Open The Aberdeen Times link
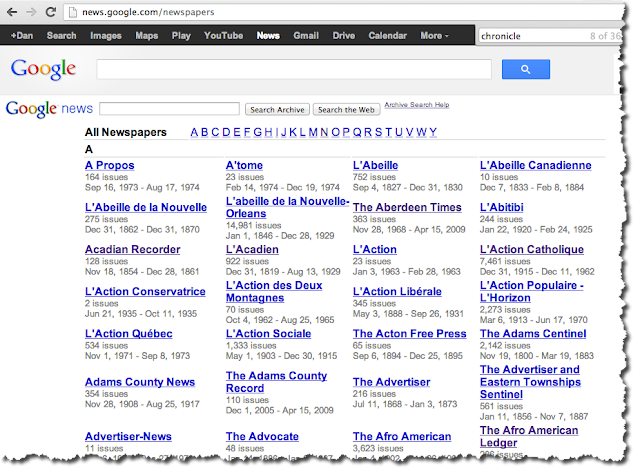The height and width of the screenshot is (468, 640). pyautogui.click(x=407, y=207)
